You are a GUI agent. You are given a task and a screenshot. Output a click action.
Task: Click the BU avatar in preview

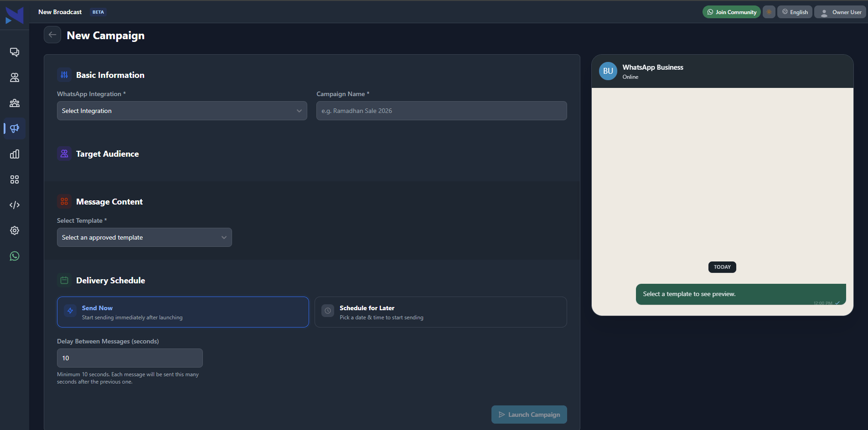608,71
